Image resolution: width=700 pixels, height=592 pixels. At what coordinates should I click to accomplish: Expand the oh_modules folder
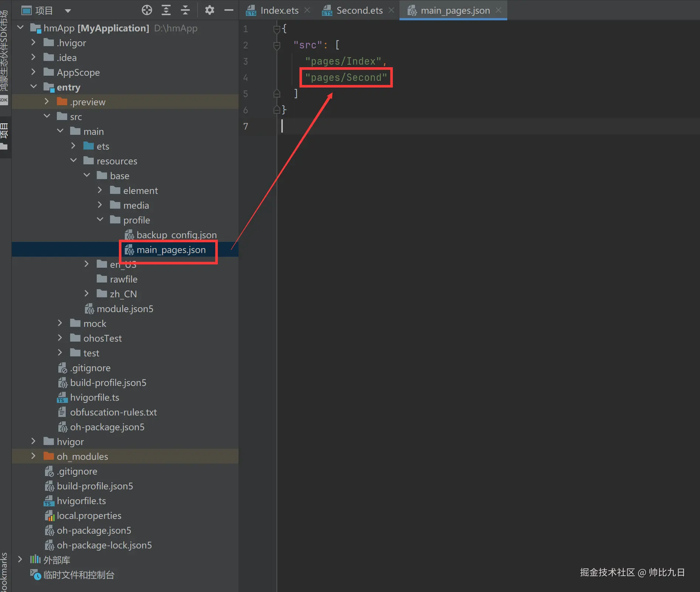[33, 456]
